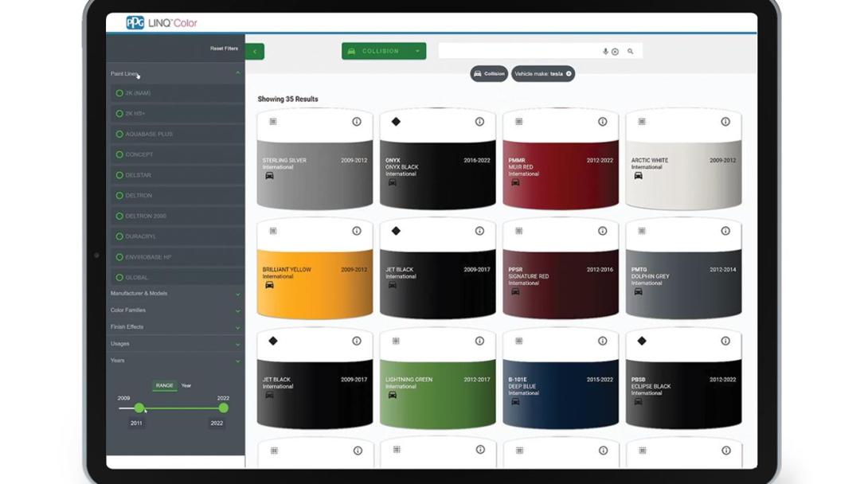
Task: Switch to the Year tab
Action: coord(186,385)
